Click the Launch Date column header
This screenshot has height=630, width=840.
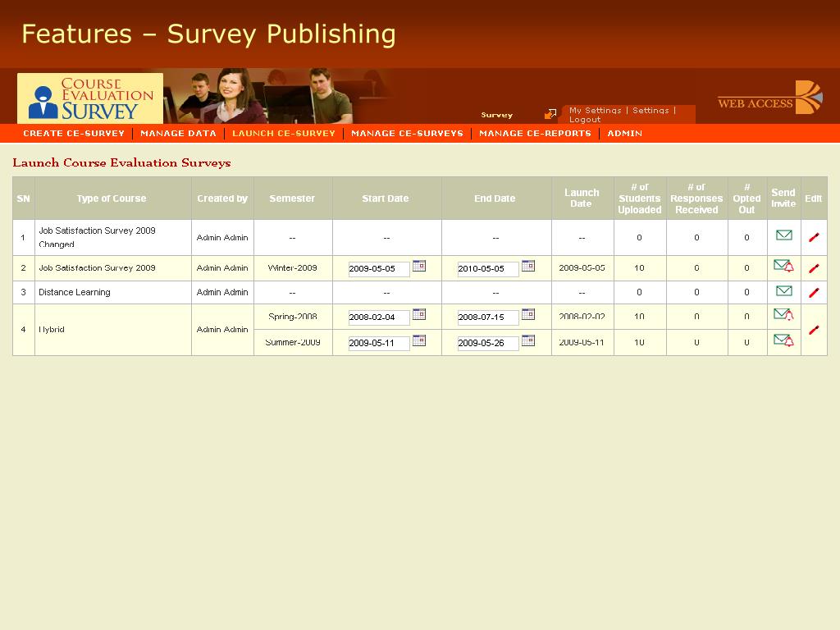pyautogui.click(x=582, y=199)
